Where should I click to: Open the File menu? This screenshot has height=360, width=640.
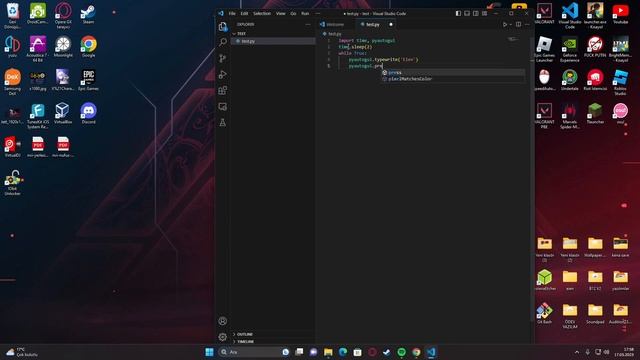232,13
